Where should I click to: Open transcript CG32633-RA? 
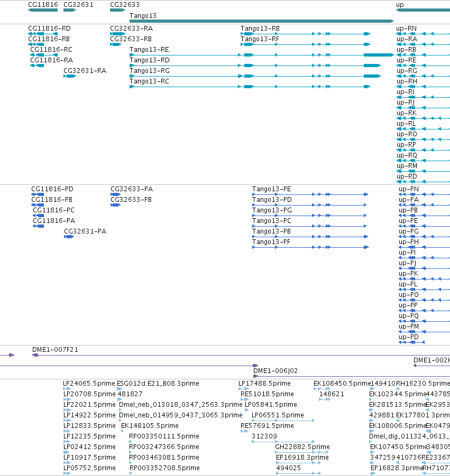[x=131, y=28]
